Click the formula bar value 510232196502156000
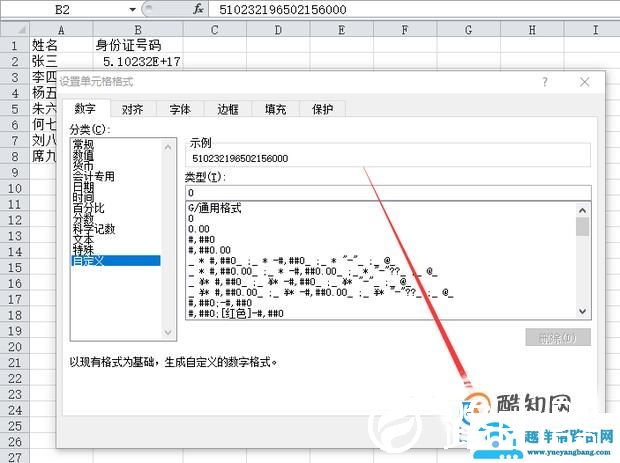This screenshot has height=463, width=620. pyautogui.click(x=283, y=9)
